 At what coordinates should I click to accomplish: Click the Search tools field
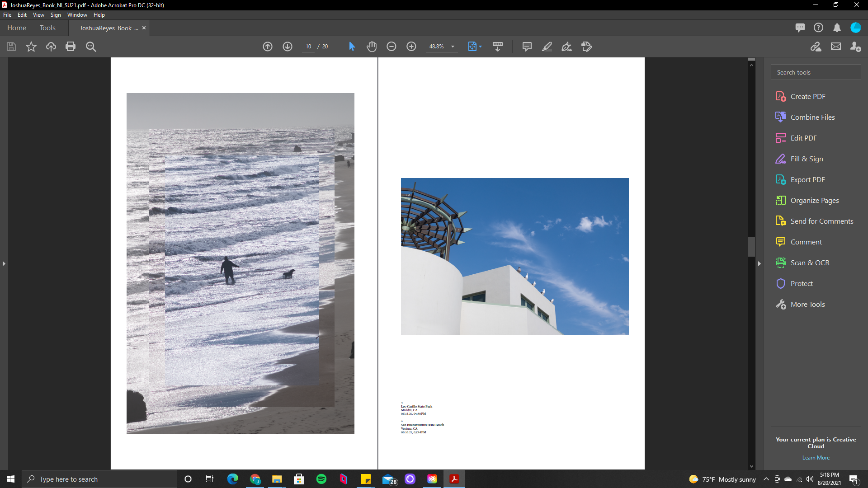click(816, 72)
